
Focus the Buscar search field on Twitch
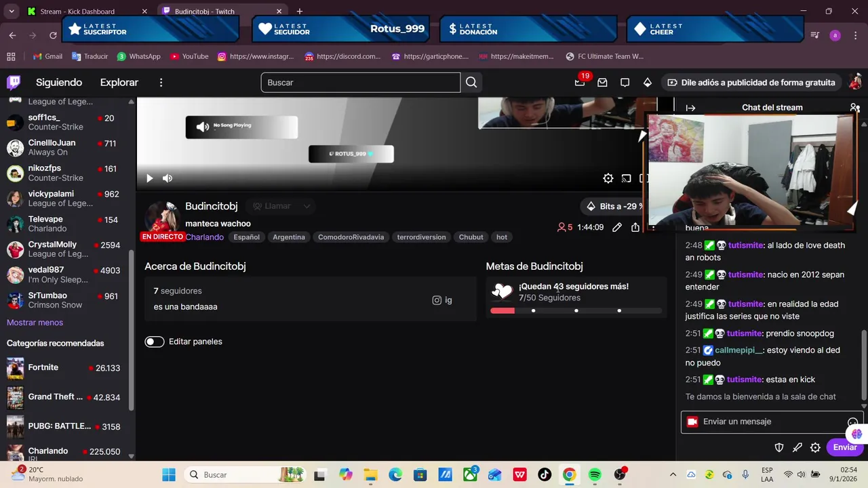[360, 83]
